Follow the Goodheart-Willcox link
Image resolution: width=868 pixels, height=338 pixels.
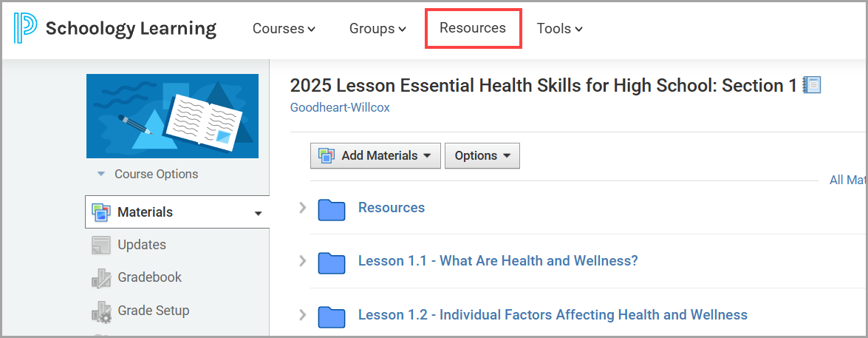pos(340,107)
